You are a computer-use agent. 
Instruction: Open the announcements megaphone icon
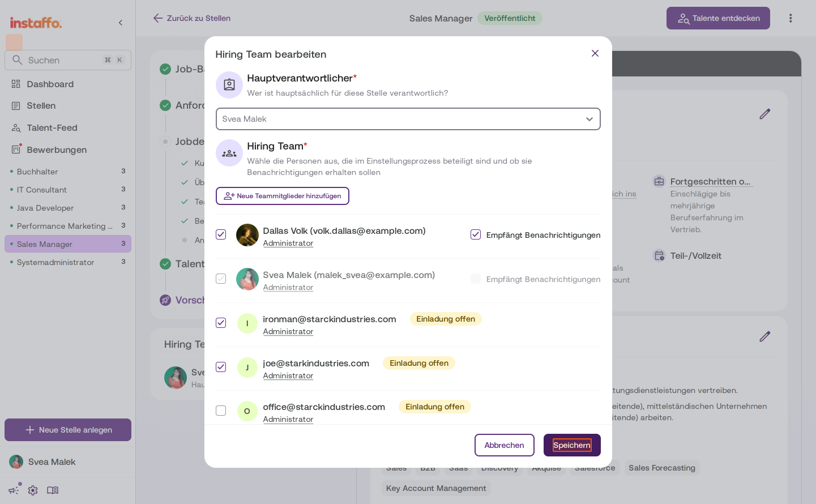pos(14,490)
